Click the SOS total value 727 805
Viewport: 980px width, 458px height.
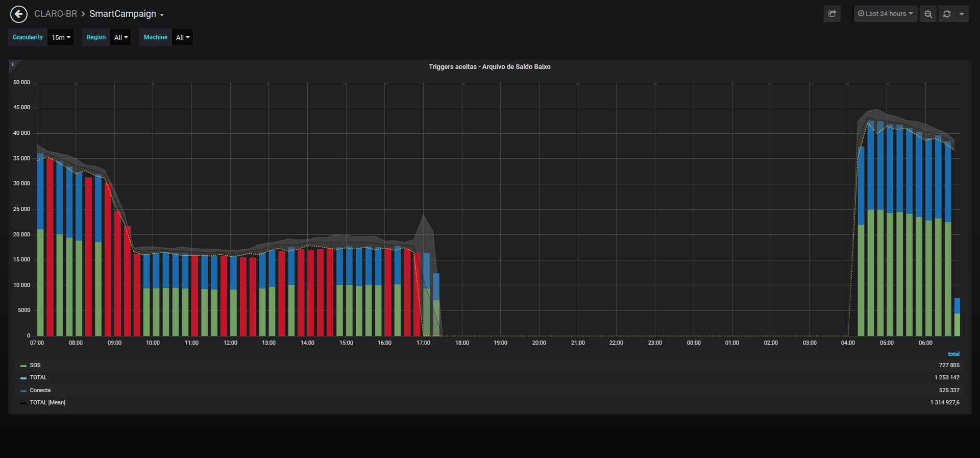[x=949, y=365]
